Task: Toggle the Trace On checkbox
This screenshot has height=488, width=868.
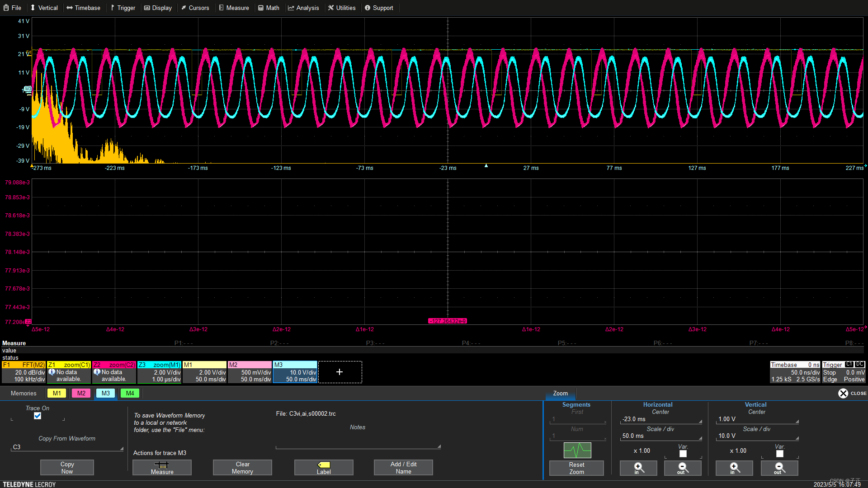Action: [x=38, y=416]
